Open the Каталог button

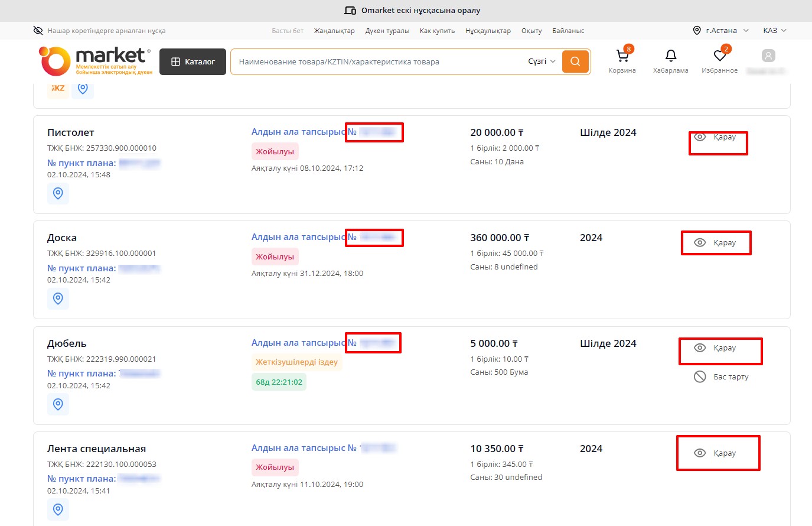point(193,61)
